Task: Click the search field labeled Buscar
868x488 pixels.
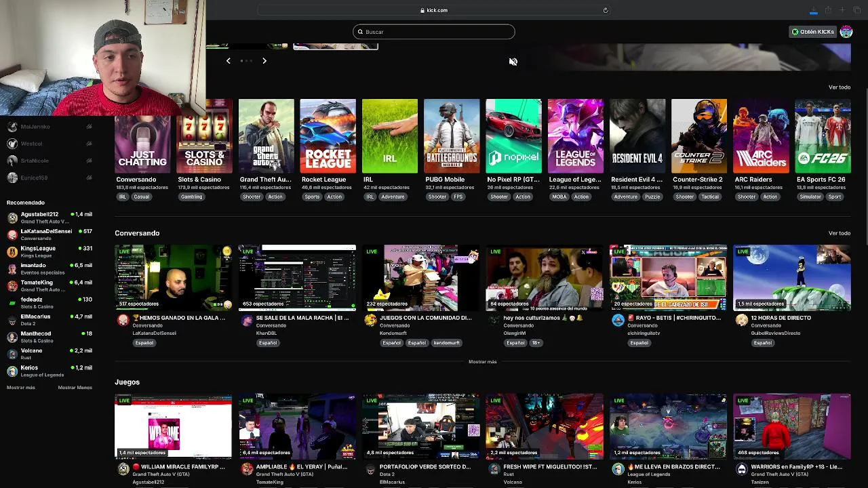Action: point(434,32)
